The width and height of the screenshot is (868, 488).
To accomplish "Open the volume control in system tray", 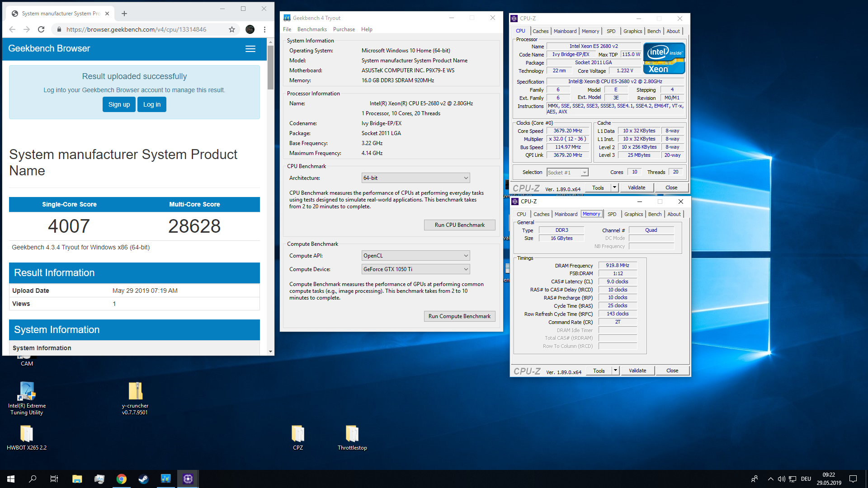I will 781,479.
